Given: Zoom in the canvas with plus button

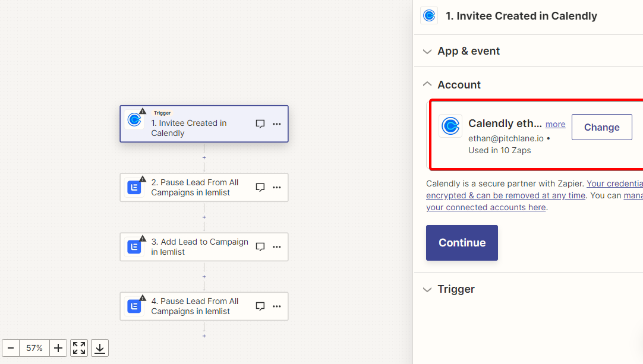Looking at the screenshot, I should pyautogui.click(x=58, y=348).
